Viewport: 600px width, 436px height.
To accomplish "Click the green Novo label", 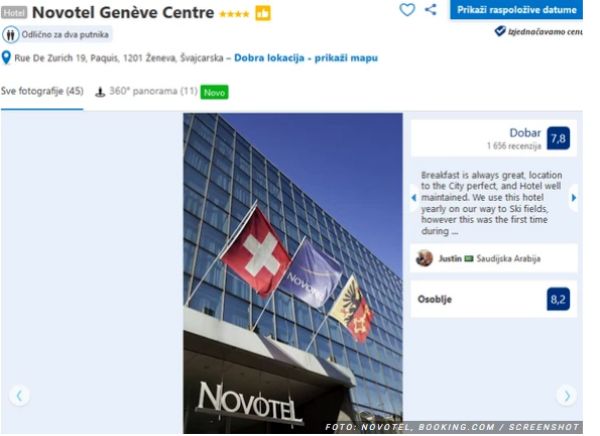I will (214, 92).
